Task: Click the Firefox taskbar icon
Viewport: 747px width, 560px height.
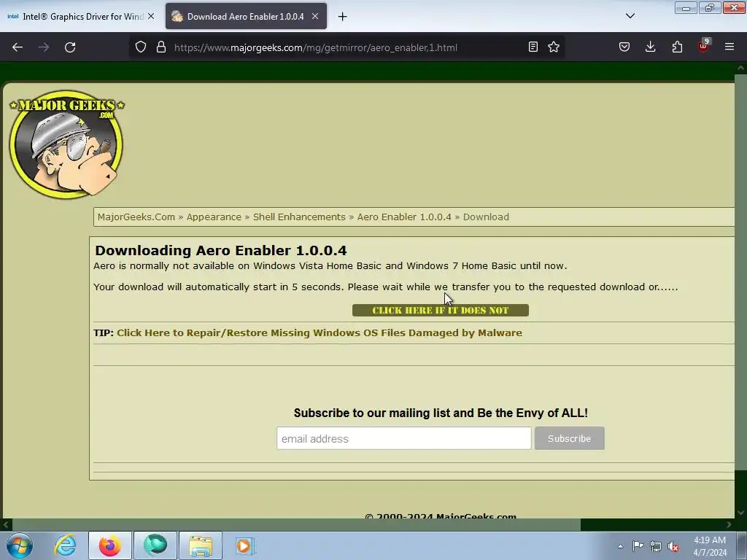Action: [x=109, y=545]
